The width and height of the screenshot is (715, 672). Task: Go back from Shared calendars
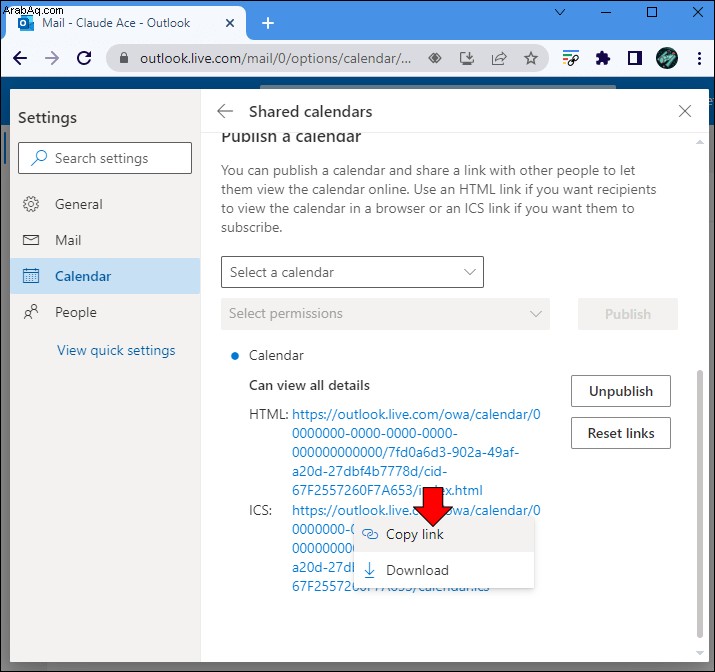pyautogui.click(x=225, y=111)
